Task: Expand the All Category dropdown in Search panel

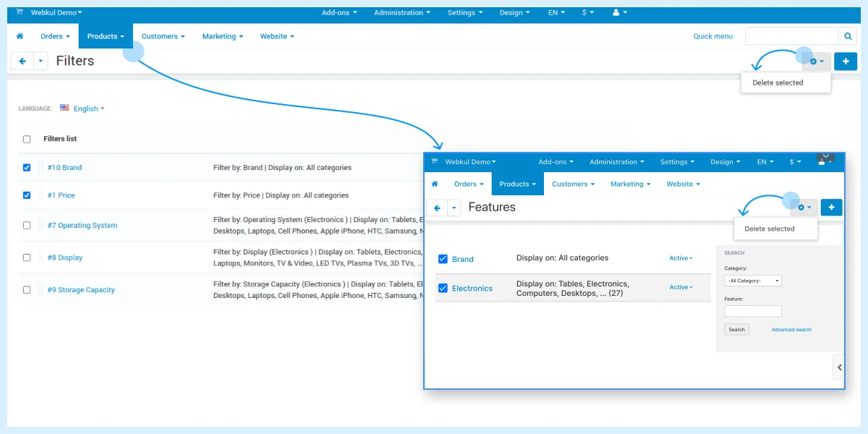Action: [x=753, y=281]
